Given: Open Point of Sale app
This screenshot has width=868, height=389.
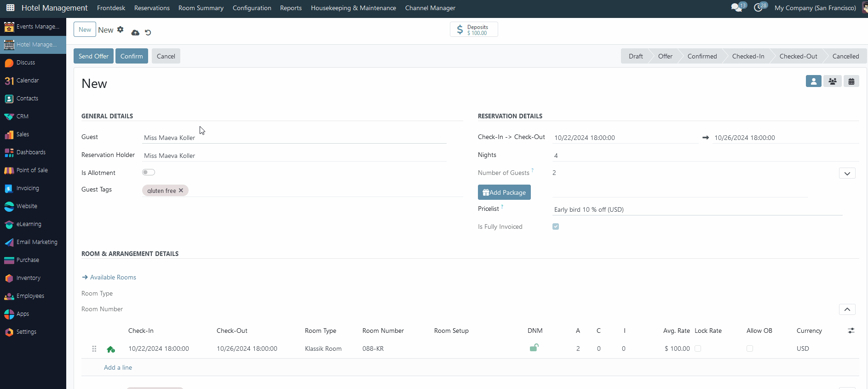Looking at the screenshot, I should 33,170.
